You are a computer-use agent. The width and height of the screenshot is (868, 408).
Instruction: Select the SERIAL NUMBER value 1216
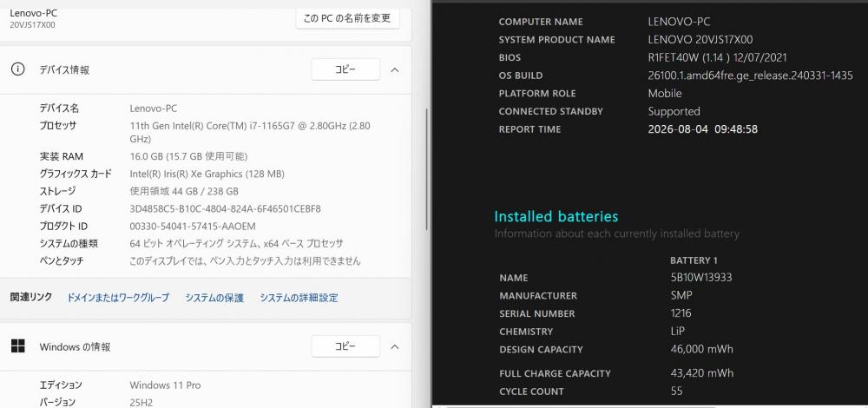click(x=681, y=313)
